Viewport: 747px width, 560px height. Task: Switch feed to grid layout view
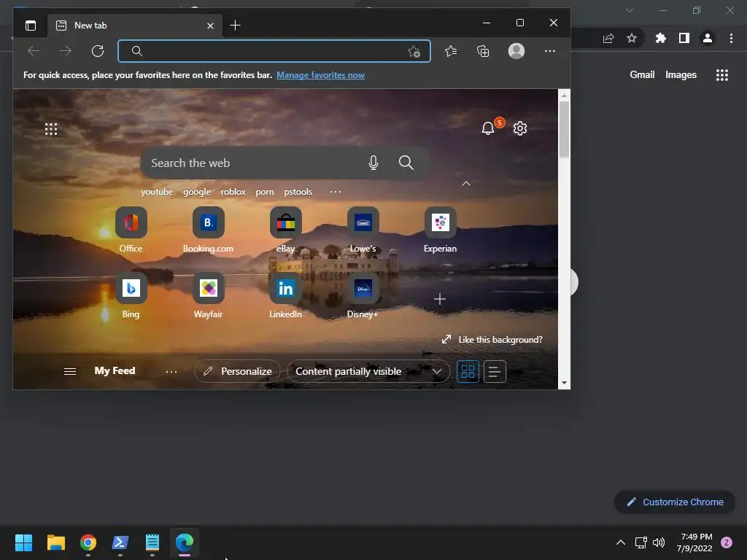[x=468, y=371]
